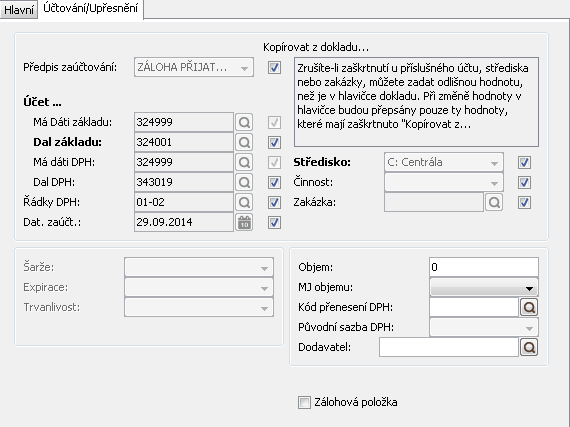Viewport: 570px width, 427px height.
Task: Open calendar picker for Dat. zaúčt.
Action: coord(244,222)
